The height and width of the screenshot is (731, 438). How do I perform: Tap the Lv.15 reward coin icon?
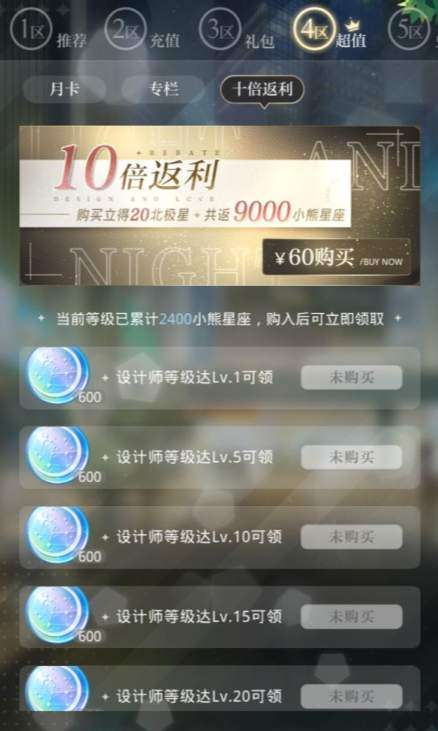[x=57, y=614]
